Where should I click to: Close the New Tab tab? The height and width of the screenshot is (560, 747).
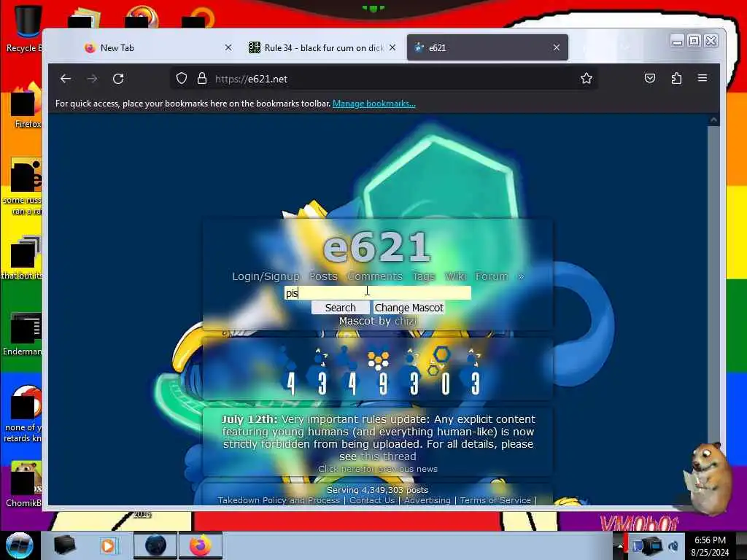pos(228,47)
